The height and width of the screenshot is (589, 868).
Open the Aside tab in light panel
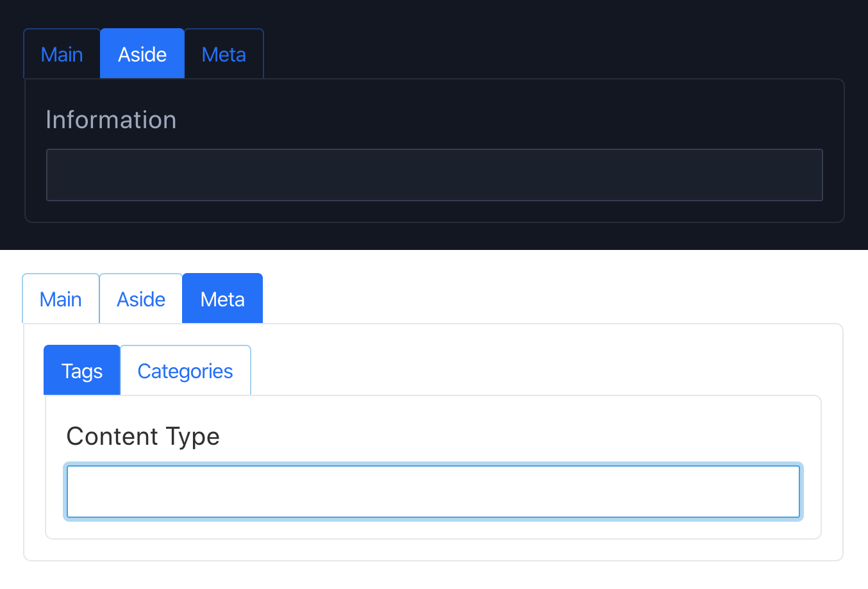[141, 299]
